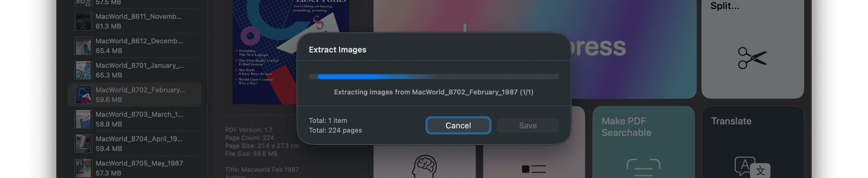The image size is (868, 178).
Task: Click the large Macworld cover preview
Action: pyautogui.click(x=264, y=51)
